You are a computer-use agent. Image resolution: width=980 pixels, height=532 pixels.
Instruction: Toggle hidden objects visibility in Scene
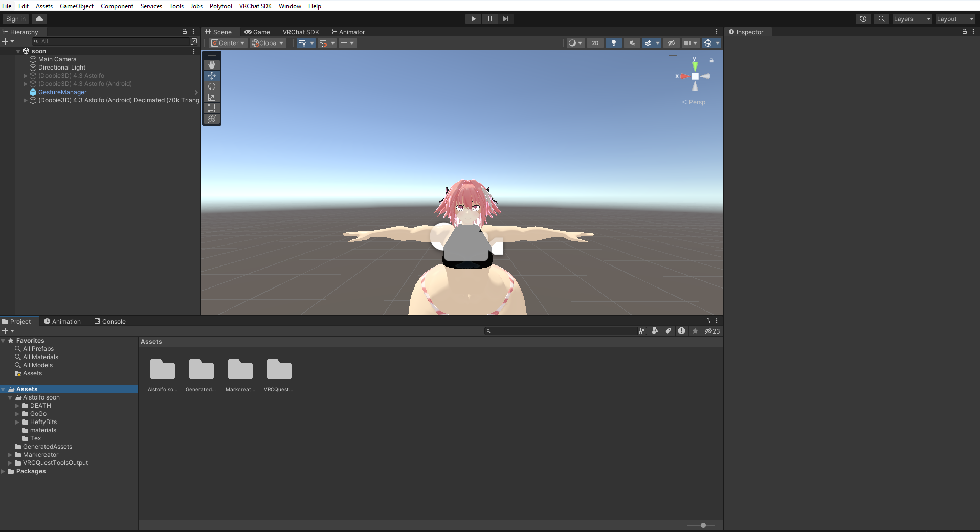[672, 43]
